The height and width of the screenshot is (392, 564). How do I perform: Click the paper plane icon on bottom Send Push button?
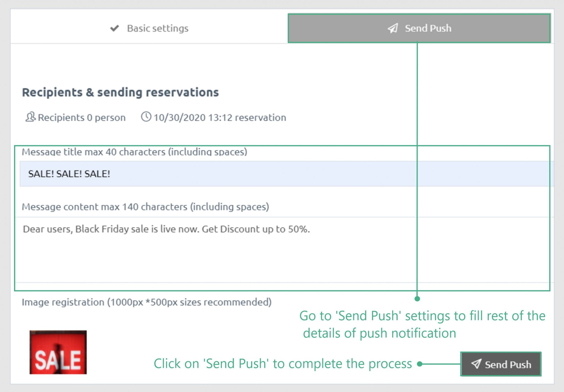(x=477, y=364)
